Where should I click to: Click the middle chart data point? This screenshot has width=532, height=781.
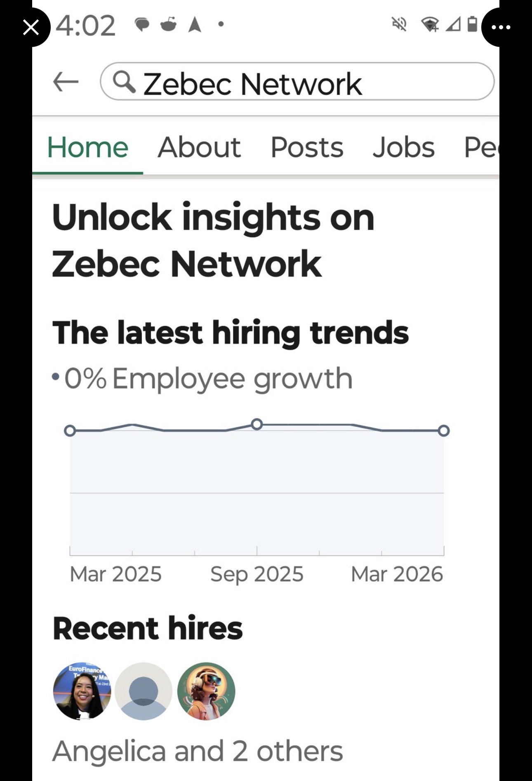257,424
